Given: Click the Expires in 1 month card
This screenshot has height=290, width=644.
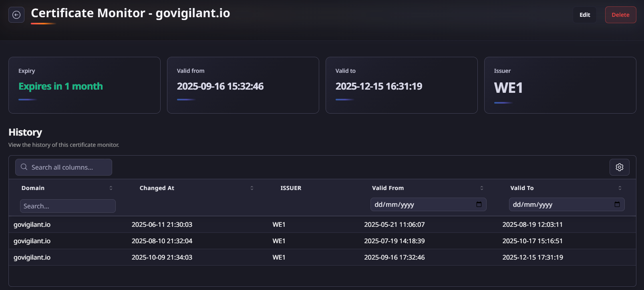Looking at the screenshot, I should click(84, 85).
